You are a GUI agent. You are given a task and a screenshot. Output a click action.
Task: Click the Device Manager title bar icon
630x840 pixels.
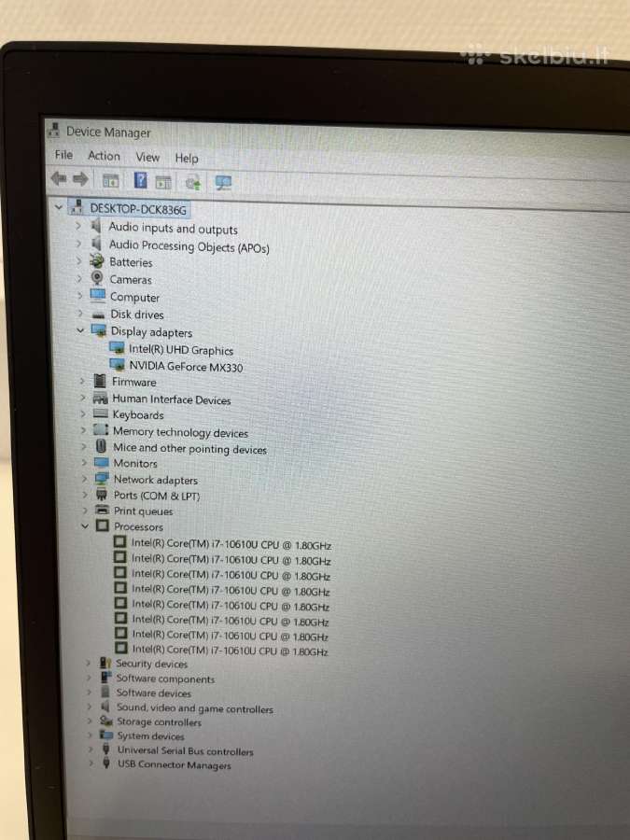(53, 130)
